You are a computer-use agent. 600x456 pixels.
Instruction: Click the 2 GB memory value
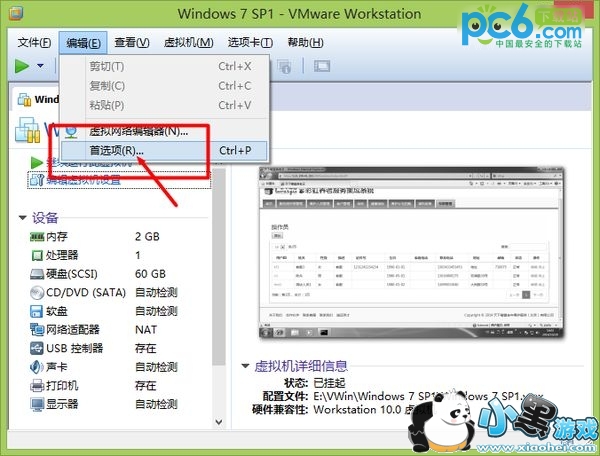147,237
